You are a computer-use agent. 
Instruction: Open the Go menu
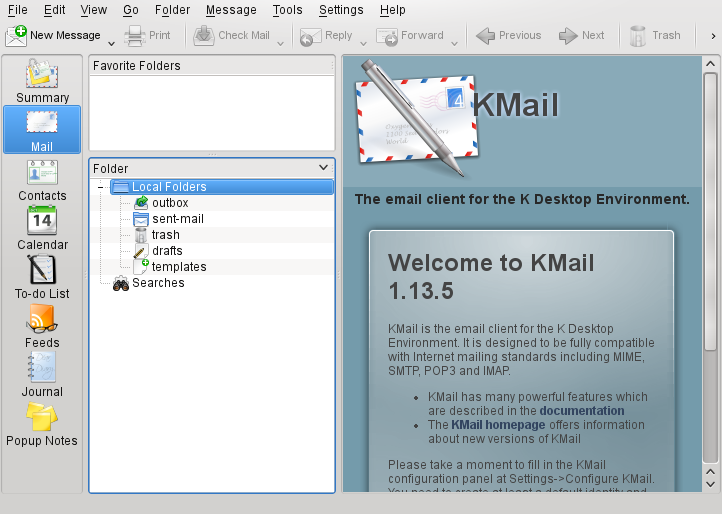point(131,10)
